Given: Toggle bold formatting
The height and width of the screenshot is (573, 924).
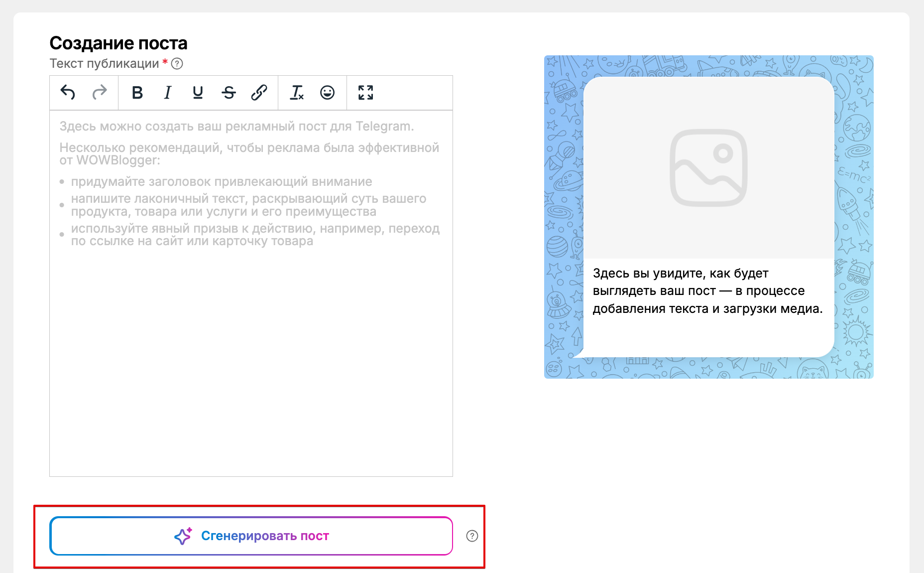Looking at the screenshot, I should tap(137, 93).
